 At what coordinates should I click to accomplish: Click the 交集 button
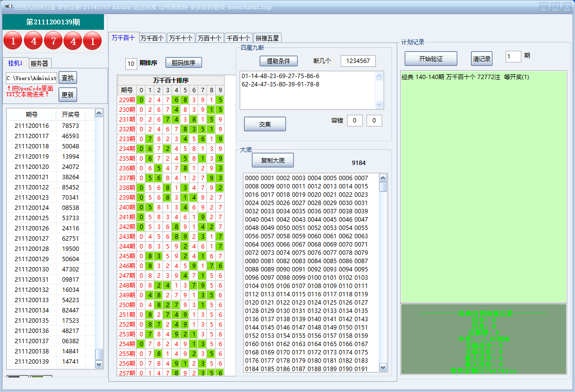[265, 124]
